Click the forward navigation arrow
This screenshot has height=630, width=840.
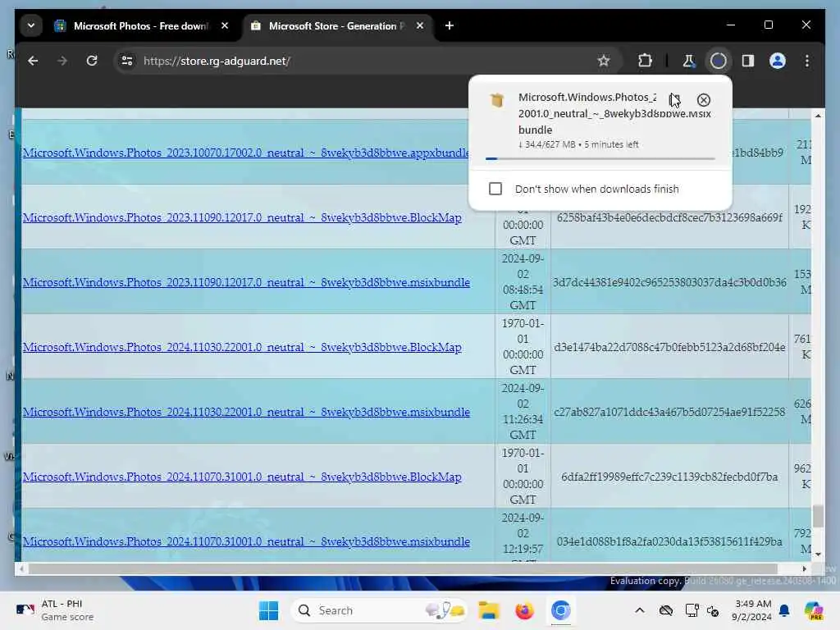click(x=62, y=61)
